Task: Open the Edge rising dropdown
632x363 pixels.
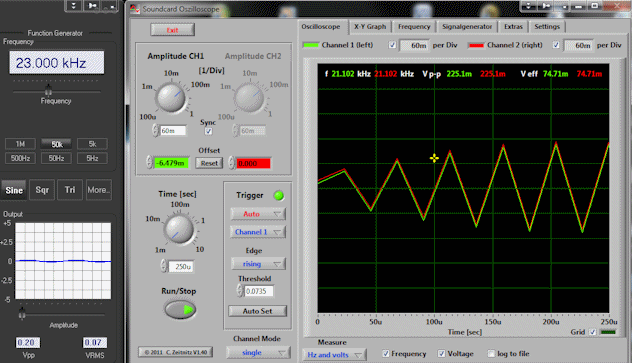Action: pyautogui.click(x=258, y=264)
